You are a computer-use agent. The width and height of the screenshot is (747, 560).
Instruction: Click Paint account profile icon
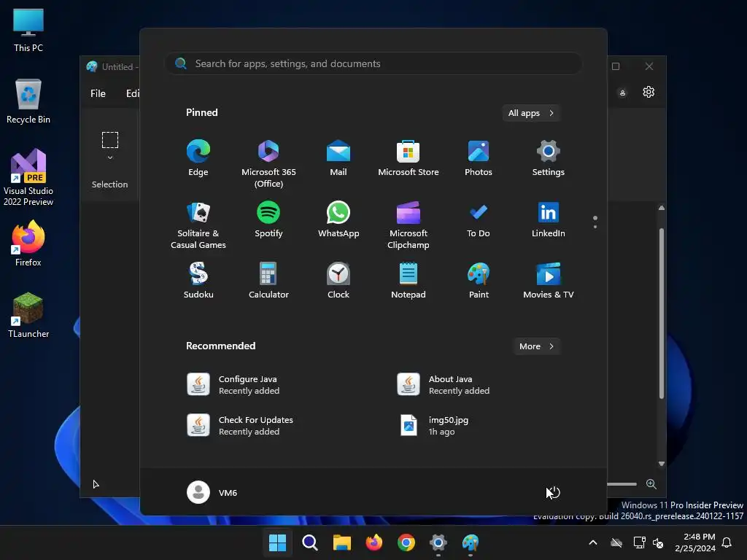coord(623,93)
